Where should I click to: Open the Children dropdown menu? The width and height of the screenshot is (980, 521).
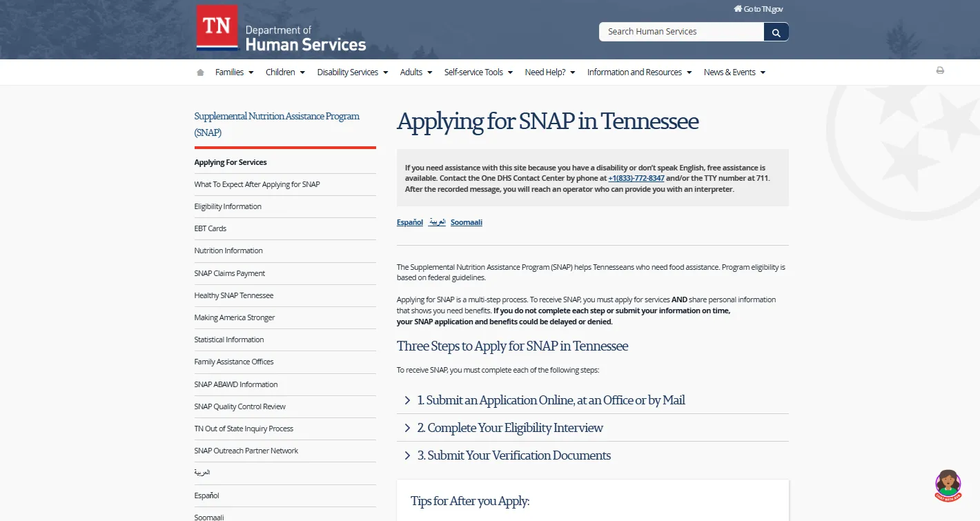[285, 72]
